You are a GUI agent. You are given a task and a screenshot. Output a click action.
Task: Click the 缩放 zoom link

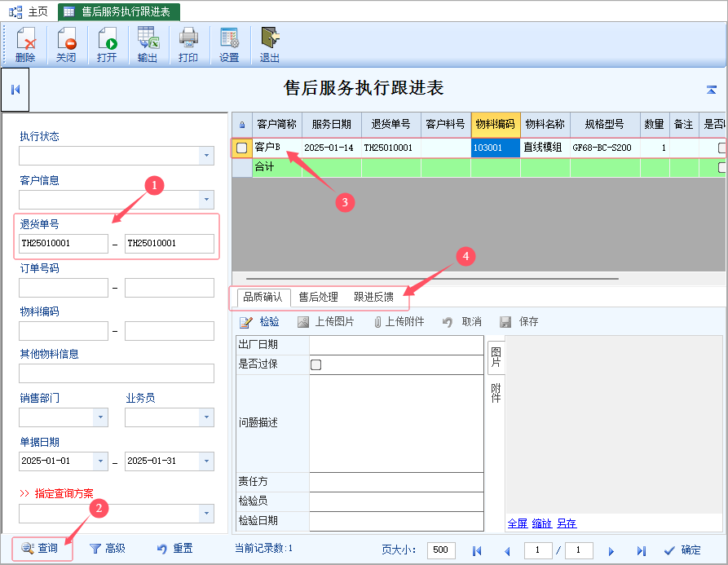(x=542, y=523)
